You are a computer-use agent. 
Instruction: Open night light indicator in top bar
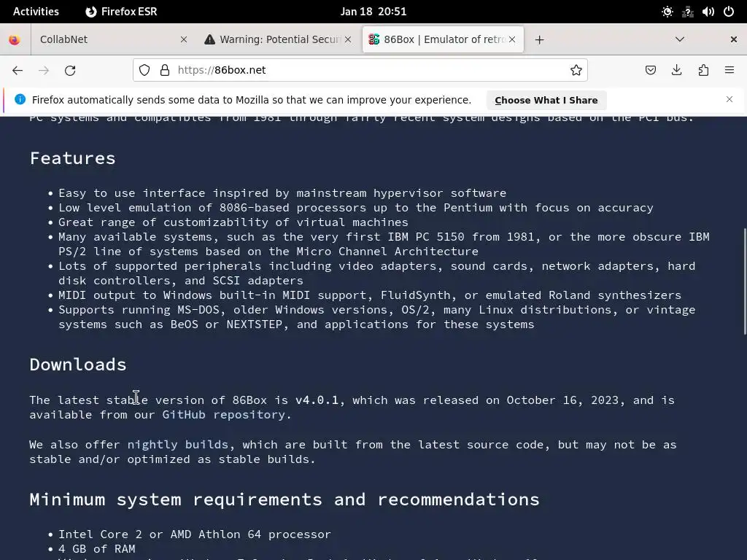667,12
